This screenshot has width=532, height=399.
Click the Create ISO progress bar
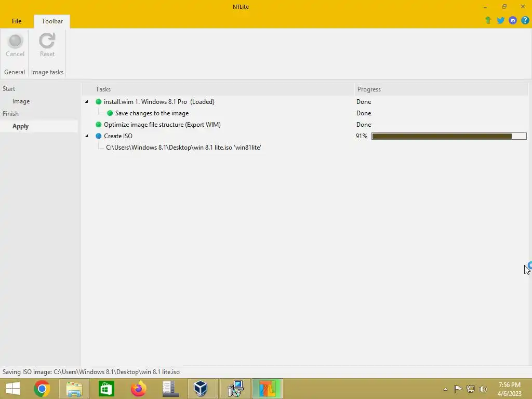pos(449,136)
